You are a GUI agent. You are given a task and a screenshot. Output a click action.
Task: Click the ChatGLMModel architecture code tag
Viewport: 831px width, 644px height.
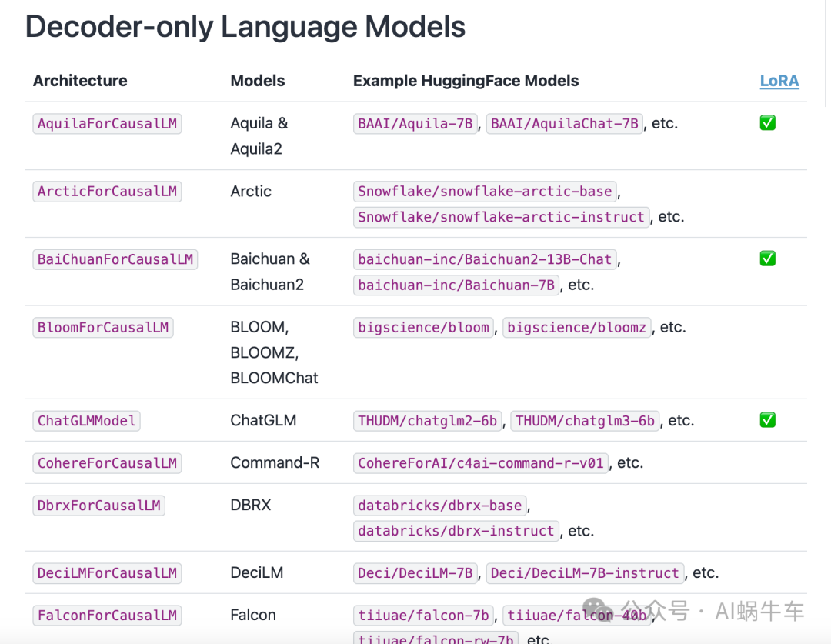[x=87, y=421]
